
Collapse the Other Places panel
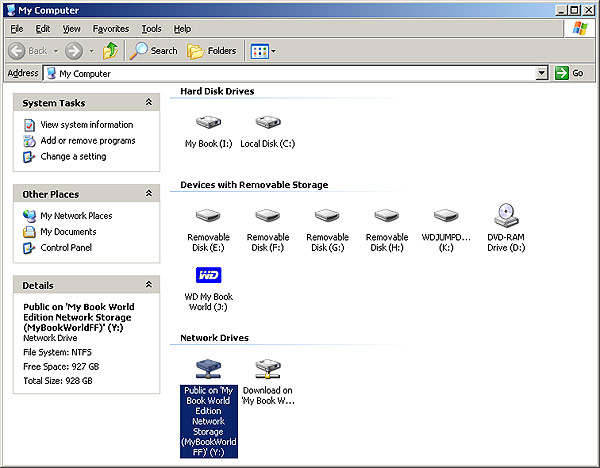(x=149, y=194)
